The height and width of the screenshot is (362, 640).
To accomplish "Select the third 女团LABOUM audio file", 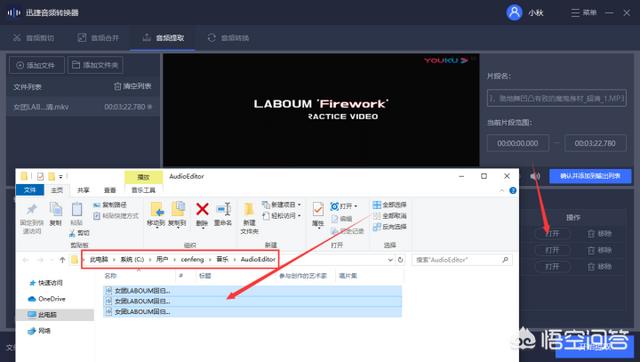I will point(252,312).
